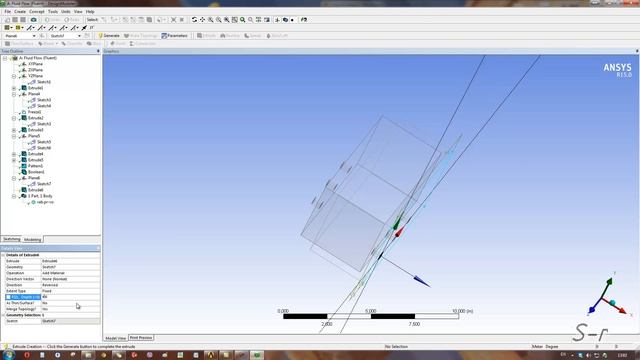Switch to the Modeling tab
Image resolution: width=640 pixels, height=360 pixels.
pyautogui.click(x=32, y=240)
